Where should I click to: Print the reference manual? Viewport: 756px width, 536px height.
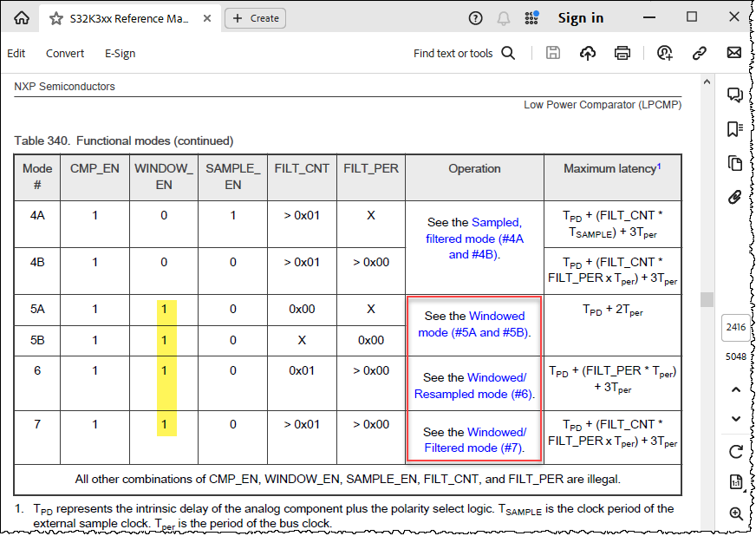622,53
